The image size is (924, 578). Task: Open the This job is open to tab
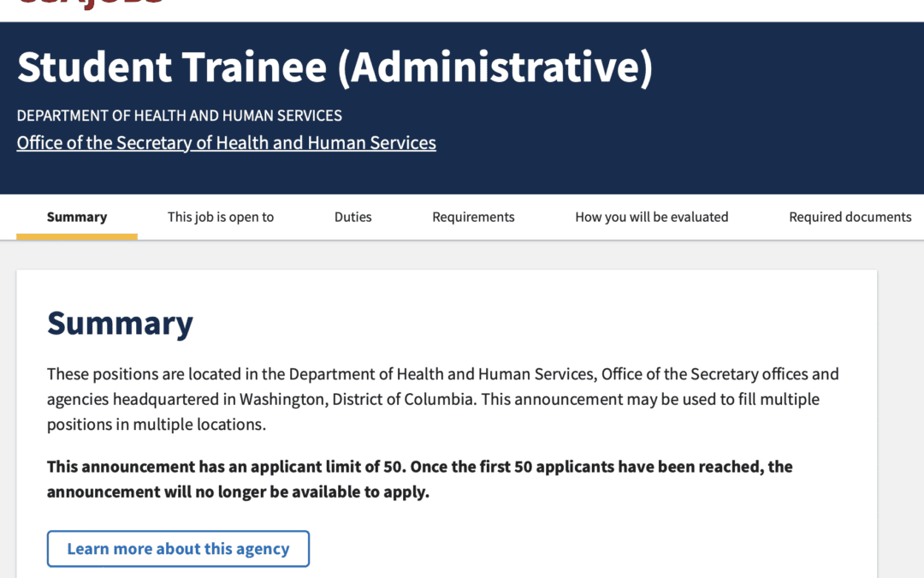(x=221, y=217)
